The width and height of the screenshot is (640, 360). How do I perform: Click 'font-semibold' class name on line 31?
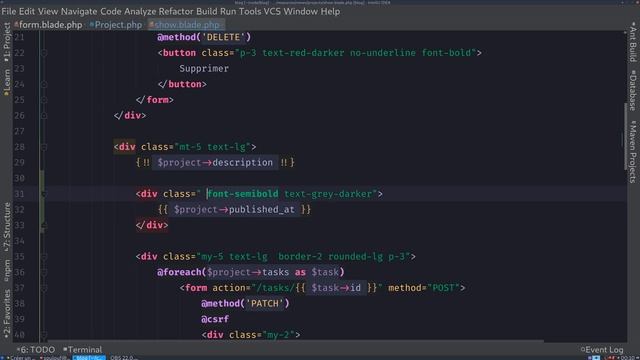(x=243, y=194)
